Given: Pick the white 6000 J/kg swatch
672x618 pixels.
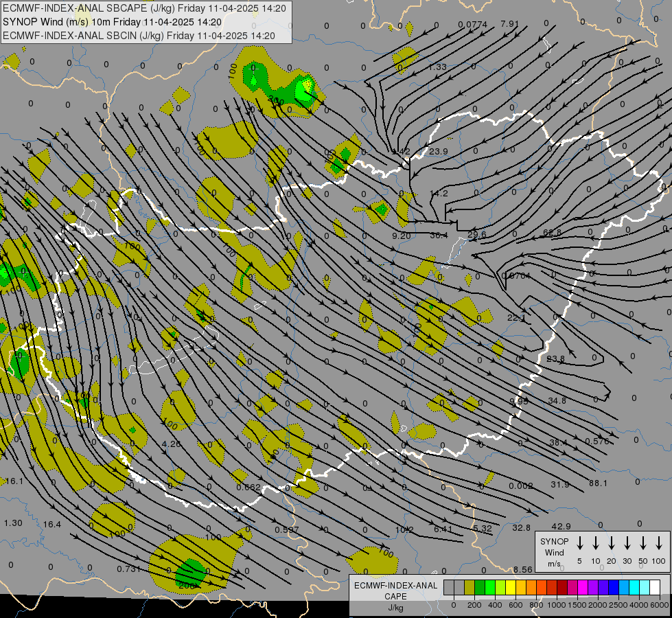Looking at the screenshot, I should click(x=655, y=587).
